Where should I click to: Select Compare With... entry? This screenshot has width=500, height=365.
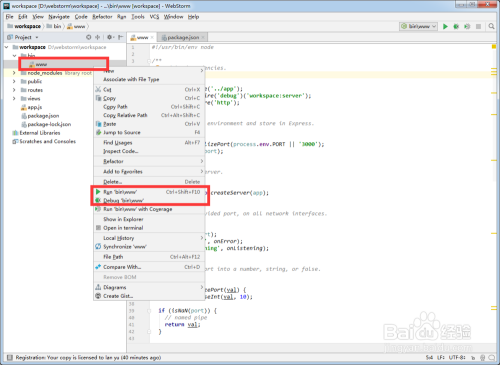point(149,267)
